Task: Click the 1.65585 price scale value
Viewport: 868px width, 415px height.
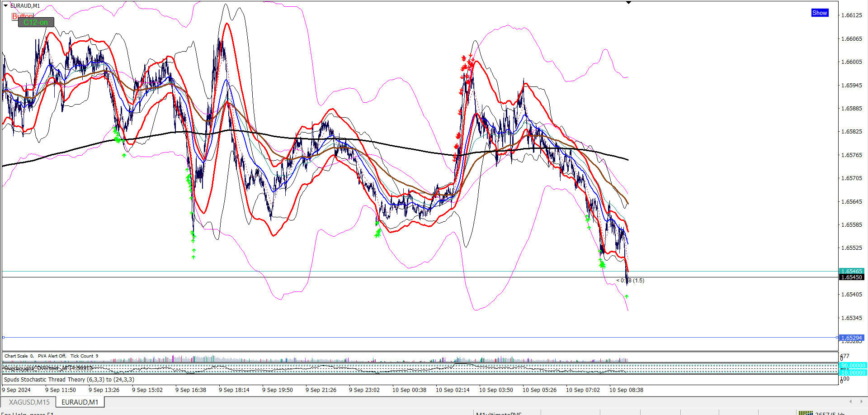Action: coord(851,225)
